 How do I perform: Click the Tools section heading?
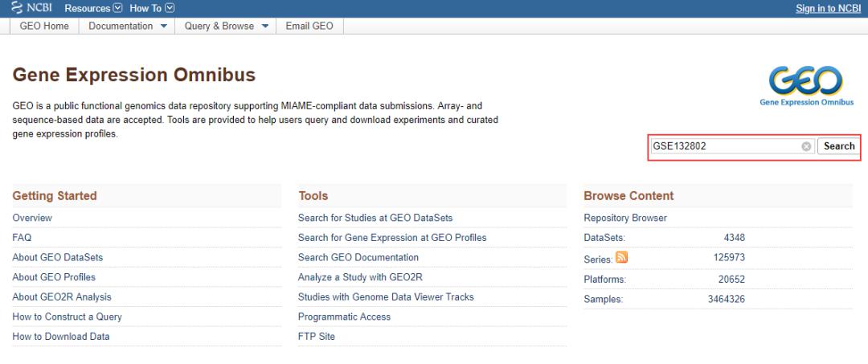[x=313, y=196]
